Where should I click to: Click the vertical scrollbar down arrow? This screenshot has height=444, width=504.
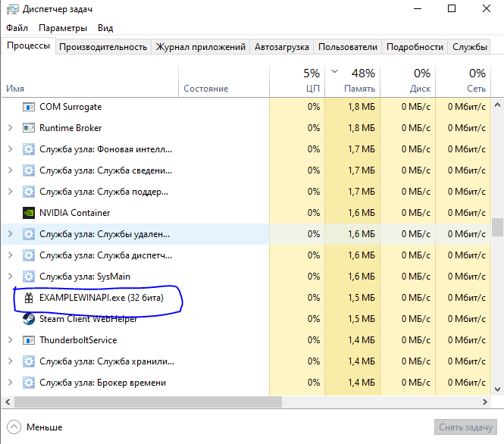click(497, 389)
